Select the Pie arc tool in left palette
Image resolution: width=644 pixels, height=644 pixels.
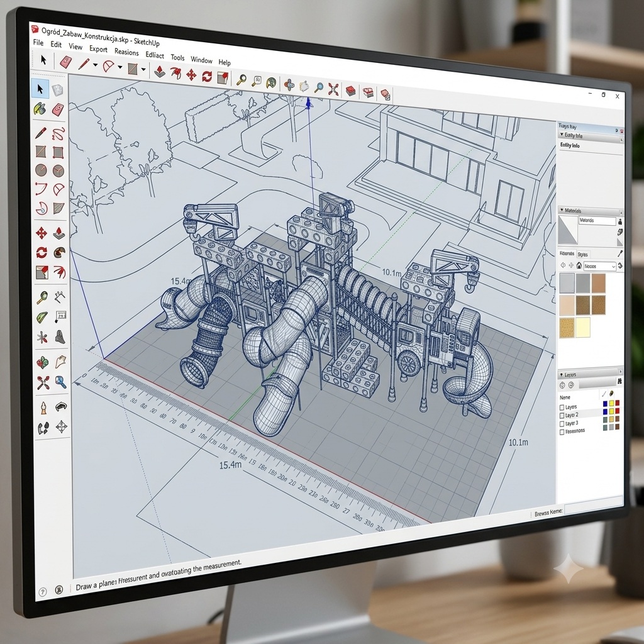click(x=58, y=189)
